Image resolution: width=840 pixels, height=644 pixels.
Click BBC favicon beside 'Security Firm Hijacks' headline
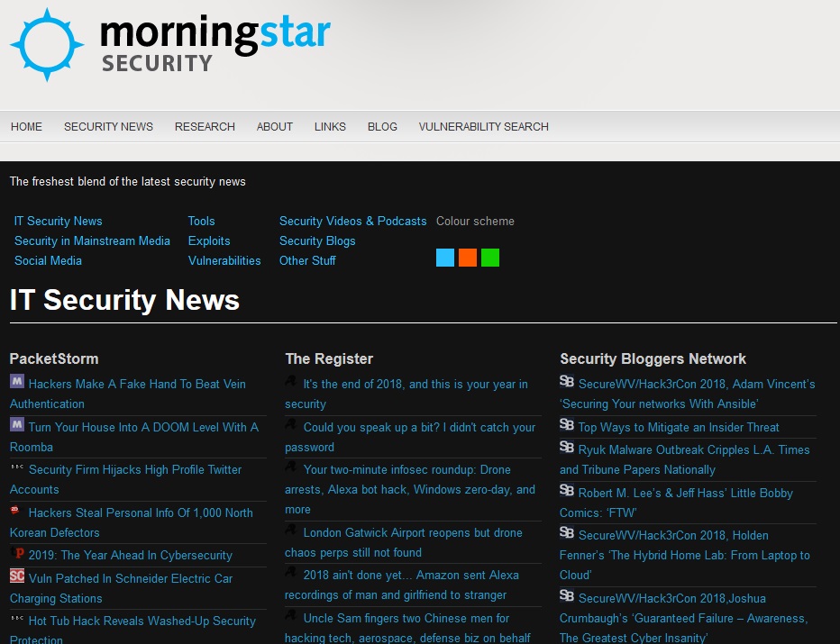click(17, 467)
